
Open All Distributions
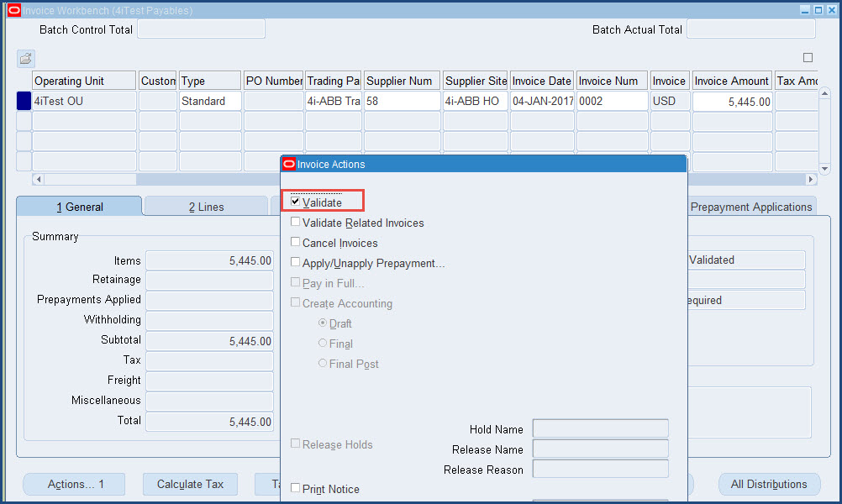click(x=768, y=484)
